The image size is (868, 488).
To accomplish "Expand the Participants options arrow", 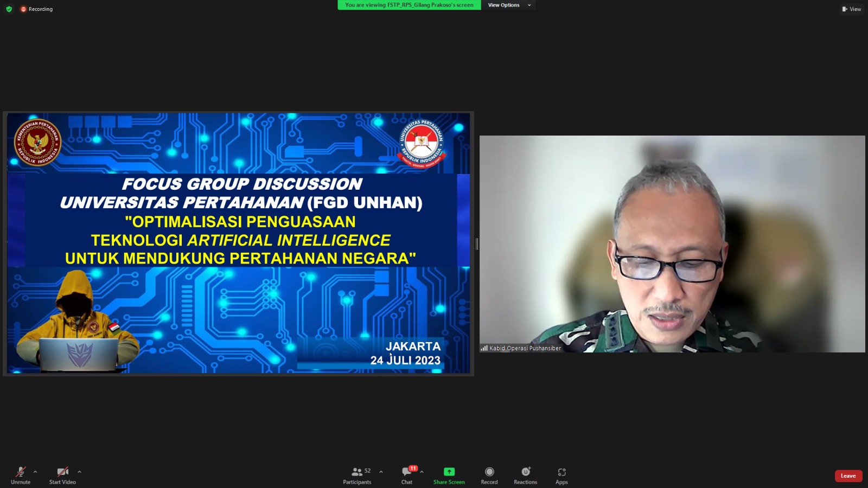I will tap(381, 472).
